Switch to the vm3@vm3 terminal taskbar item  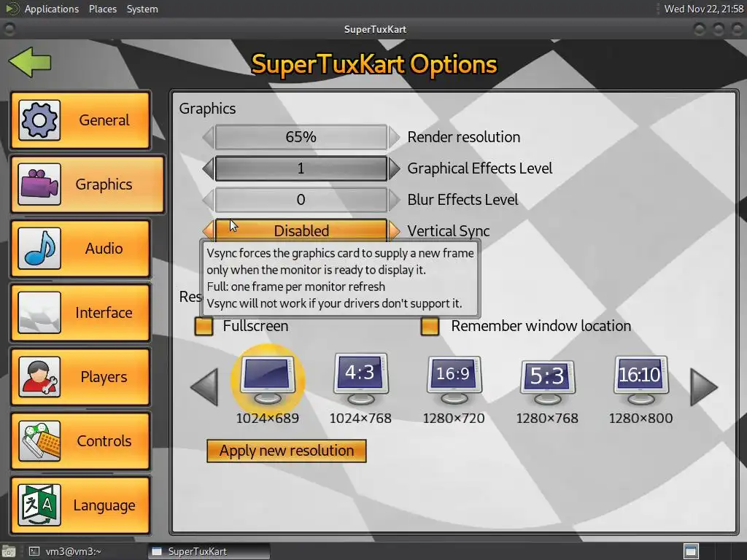[x=65, y=551]
